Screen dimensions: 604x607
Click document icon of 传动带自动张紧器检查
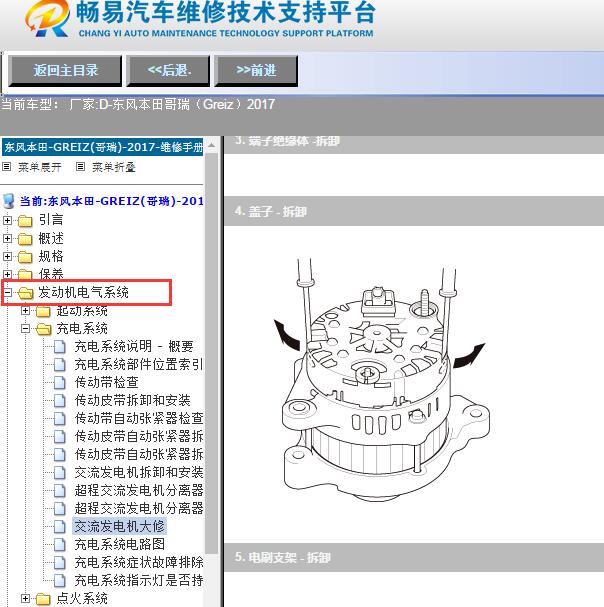point(60,418)
